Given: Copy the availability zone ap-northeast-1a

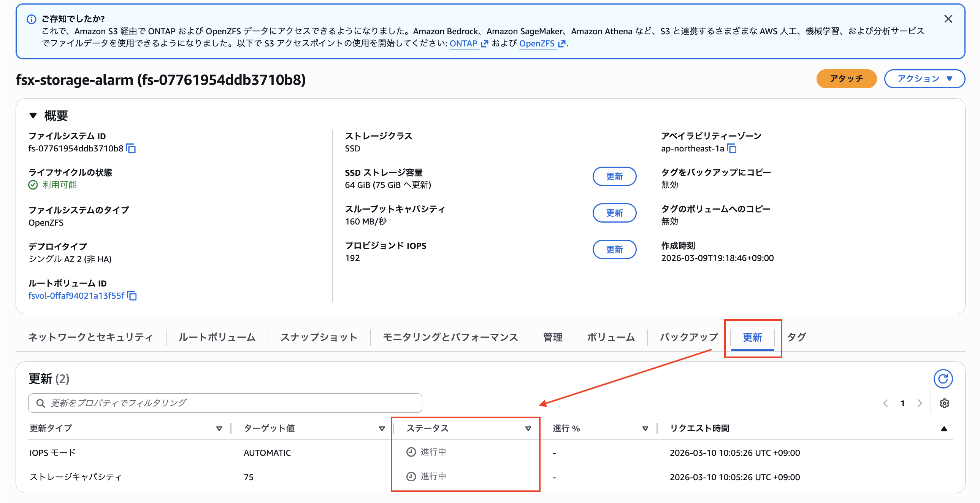Looking at the screenshot, I should pos(731,148).
